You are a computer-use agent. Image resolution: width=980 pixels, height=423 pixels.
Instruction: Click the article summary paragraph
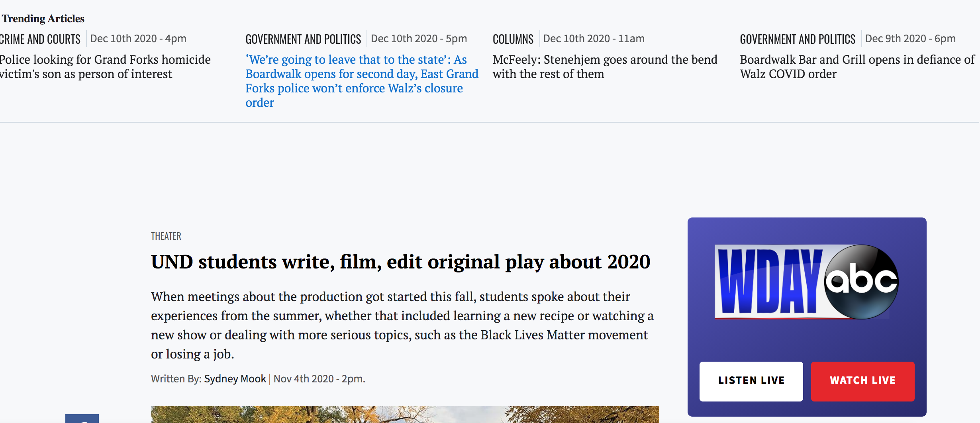coord(402,325)
